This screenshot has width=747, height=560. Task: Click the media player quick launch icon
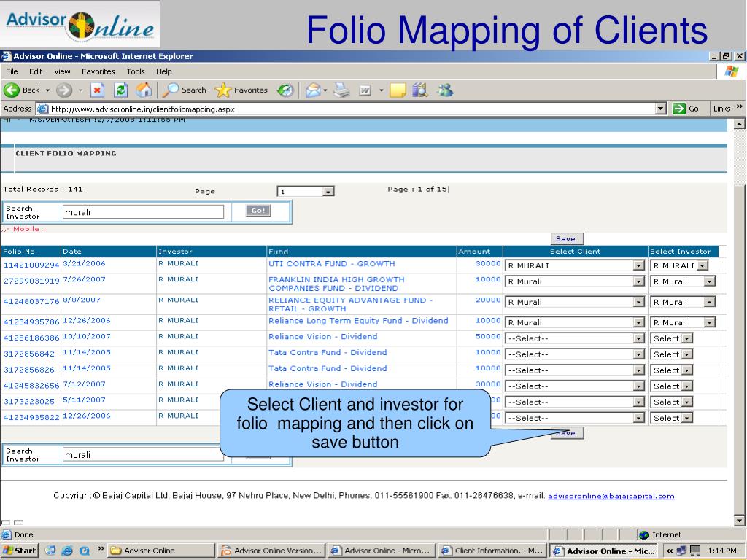[x=50, y=551]
